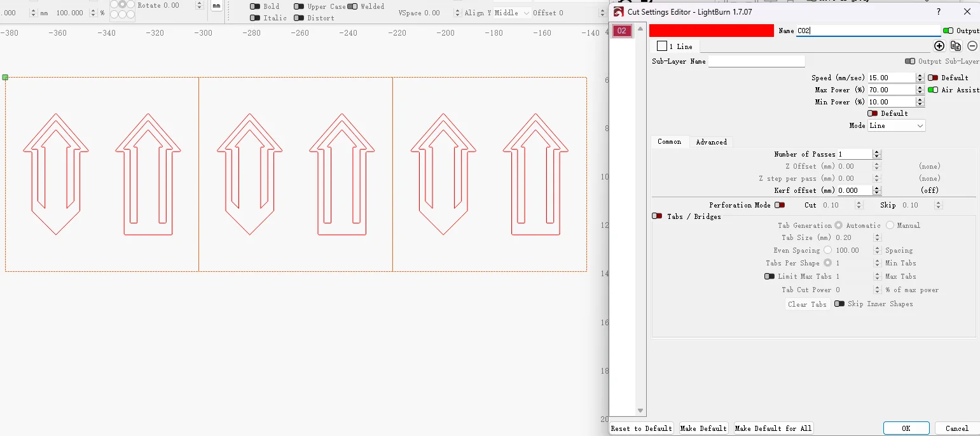Adjust Speed value stepper arrows
980x436 pixels.
tap(920, 78)
